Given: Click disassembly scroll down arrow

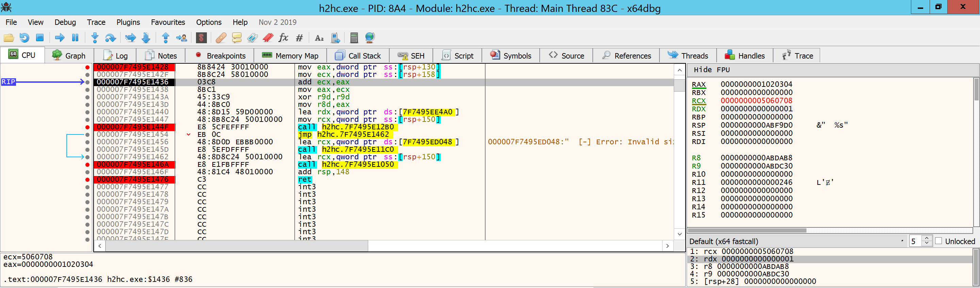Looking at the screenshot, I should [680, 234].
